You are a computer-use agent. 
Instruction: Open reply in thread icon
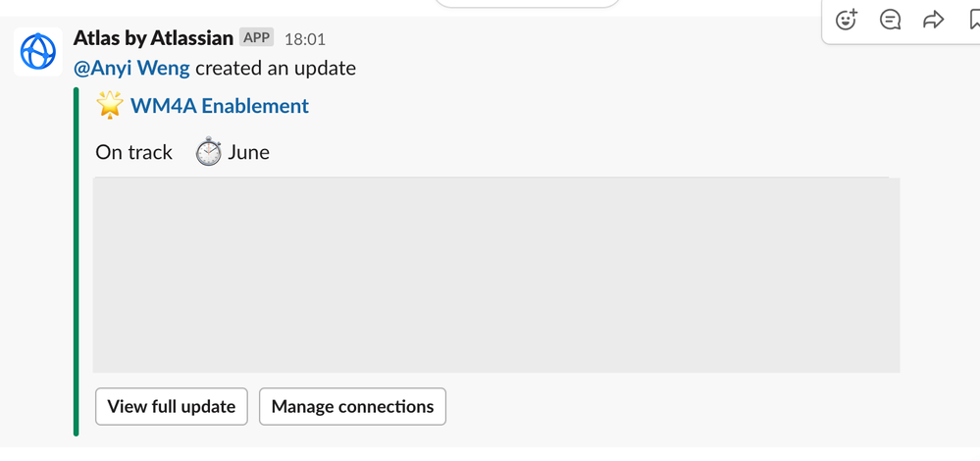(890, 20)
